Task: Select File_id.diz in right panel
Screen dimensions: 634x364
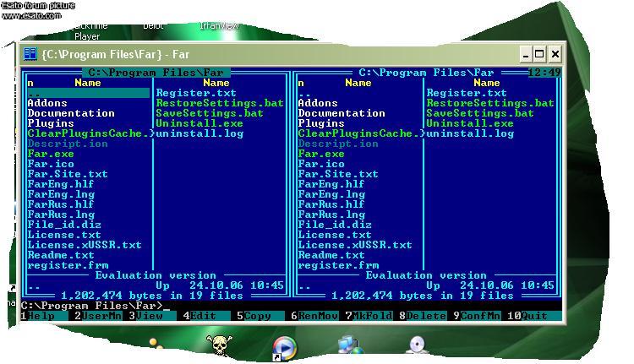Action: [335, 224]
